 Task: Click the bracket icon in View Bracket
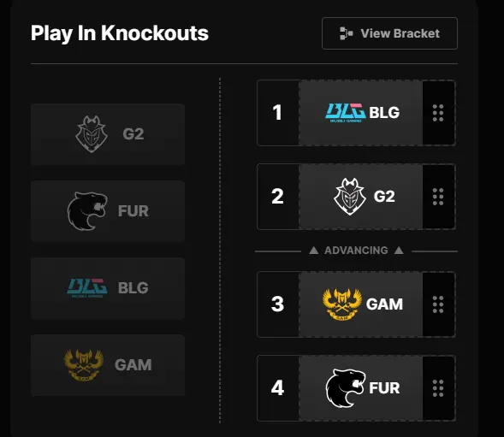tap(347, 33)
